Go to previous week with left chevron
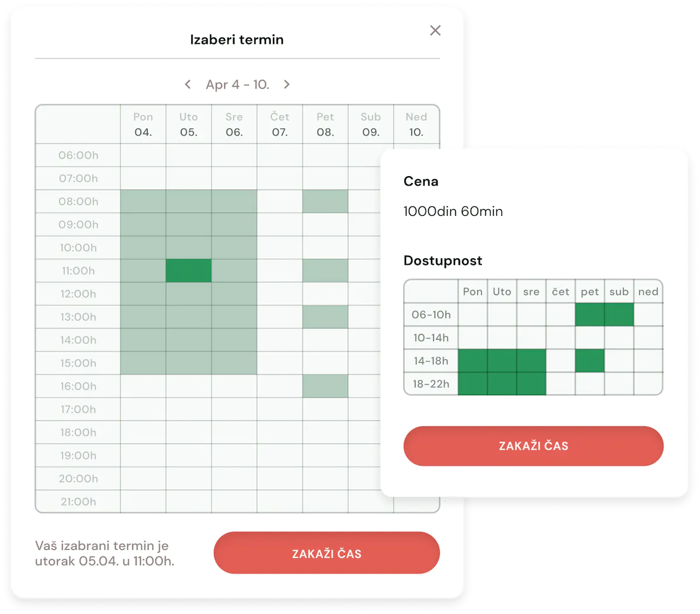The width and height of the screenshot is (700, 614). coord(188,85)
